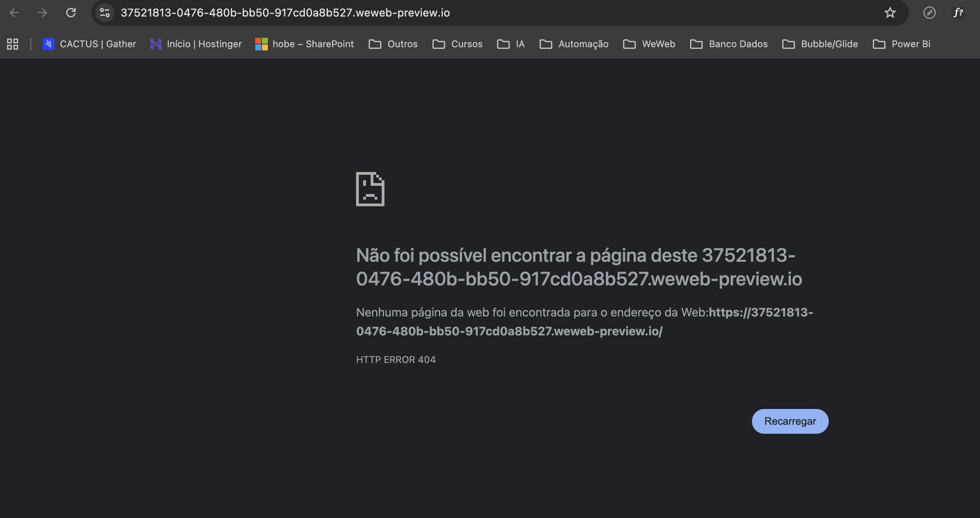980x518 pixels.
Task: Click the browser forward arrow
Action: 42,13
